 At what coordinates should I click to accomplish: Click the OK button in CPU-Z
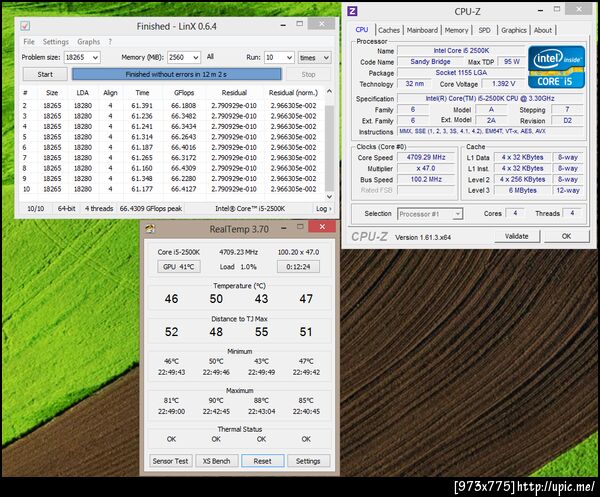tap(566, 236)
